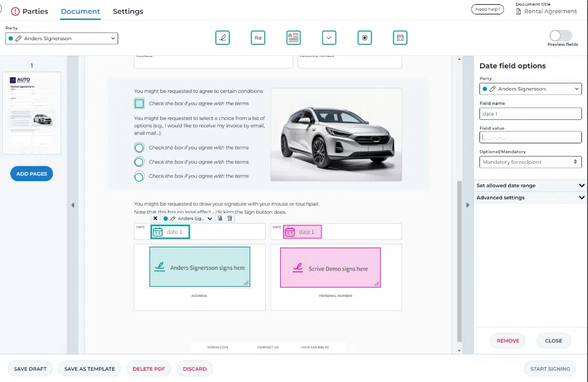This screenshot has width=588, height=382.
Task: Close the field popup with X icon
Action: tap(155, 218)
